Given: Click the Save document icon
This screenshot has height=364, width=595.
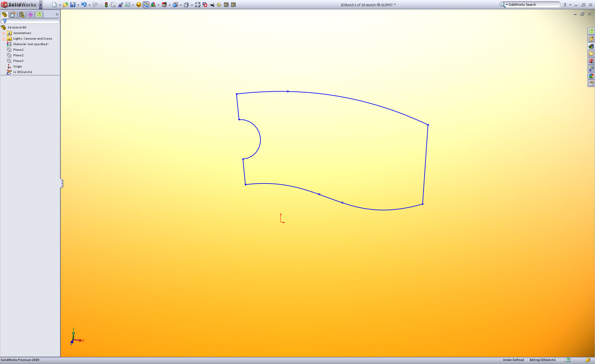Looking at the screenshot, I should (x=73, y=5).
